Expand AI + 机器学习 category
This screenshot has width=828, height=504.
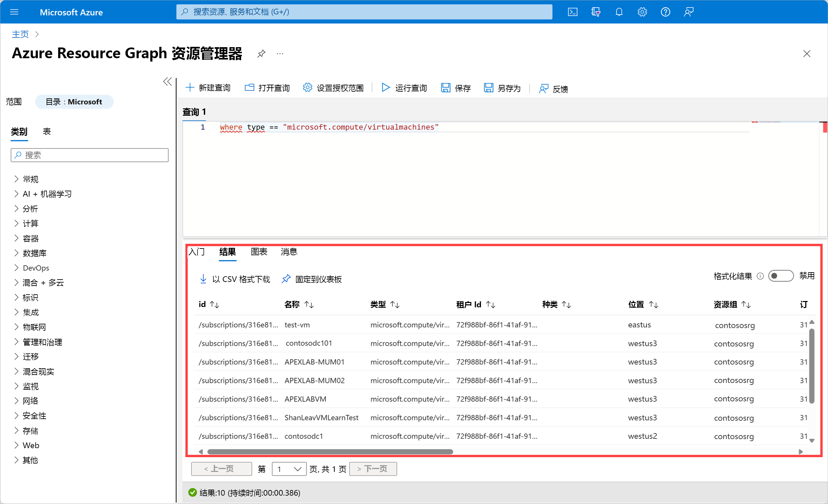click(16, 194)
